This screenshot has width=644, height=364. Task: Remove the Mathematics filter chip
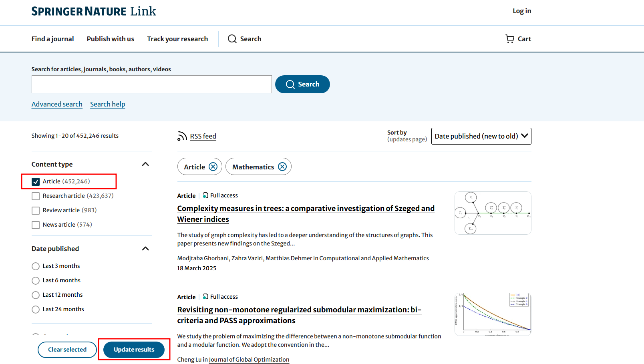282,167
